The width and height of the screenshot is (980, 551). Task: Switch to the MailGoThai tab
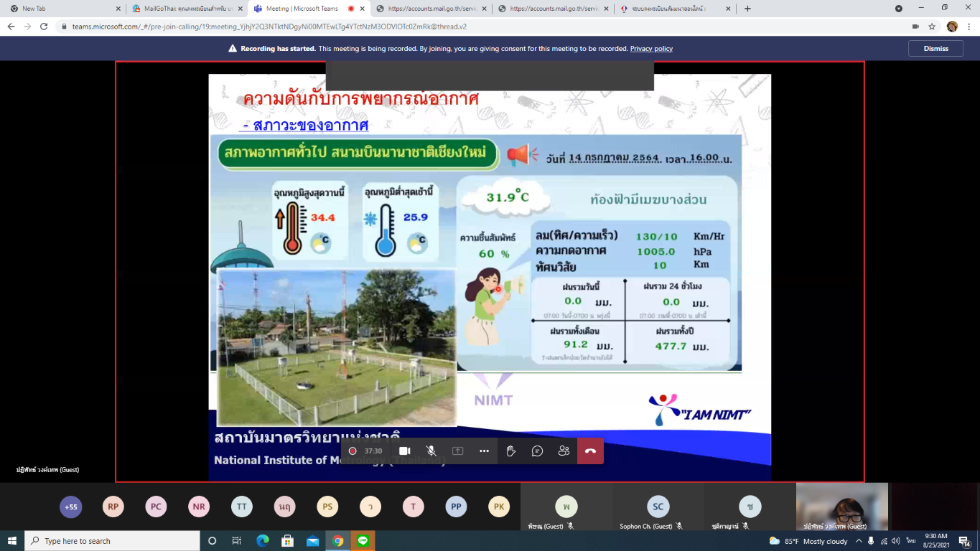click(183, 9)
